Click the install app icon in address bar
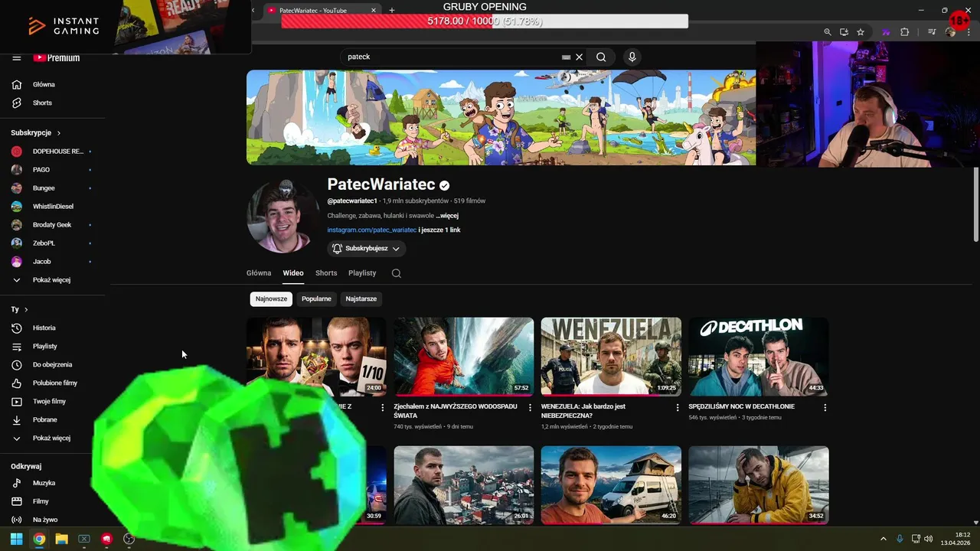The height and width of the screenshot is (551, 980). [844, 32]
